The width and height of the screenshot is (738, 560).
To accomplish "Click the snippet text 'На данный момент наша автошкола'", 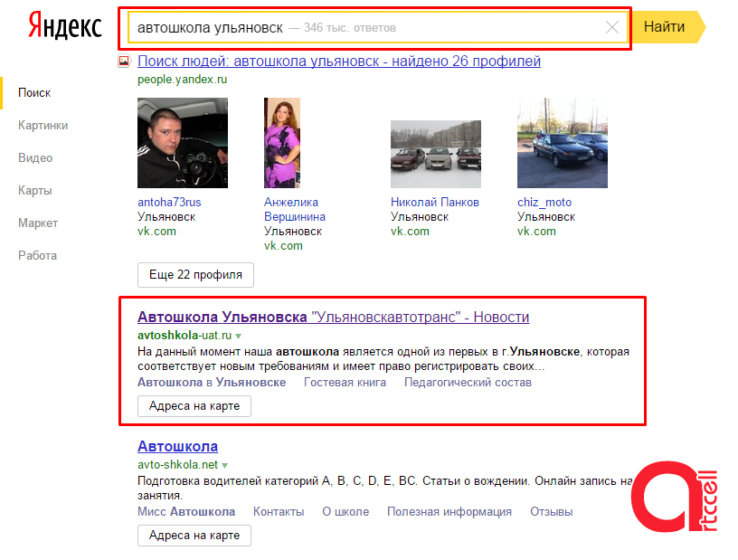I will (x=238, y=352).
